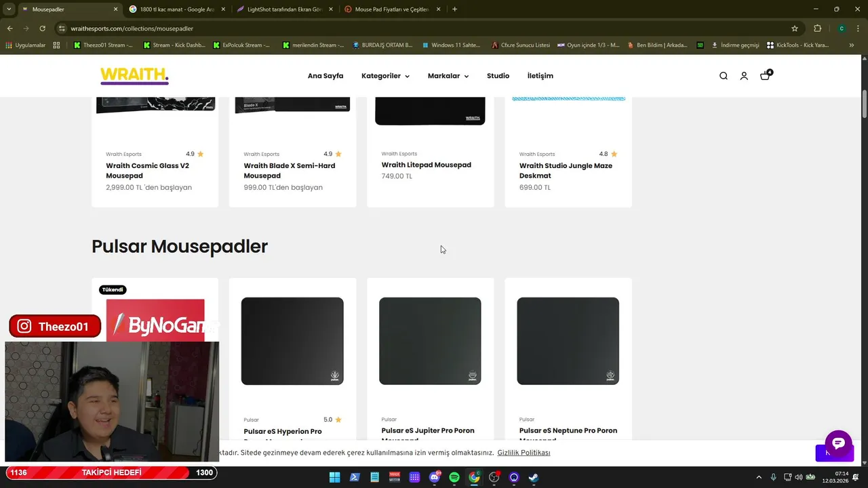
Task: Open the ExPolcuk Stream bookmark
Action: point(241,45)
